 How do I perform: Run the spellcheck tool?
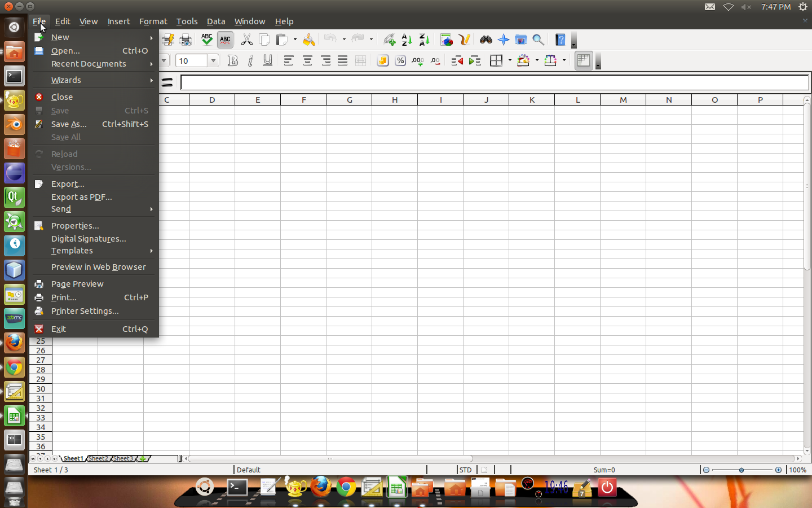click(x=207, y=40)
